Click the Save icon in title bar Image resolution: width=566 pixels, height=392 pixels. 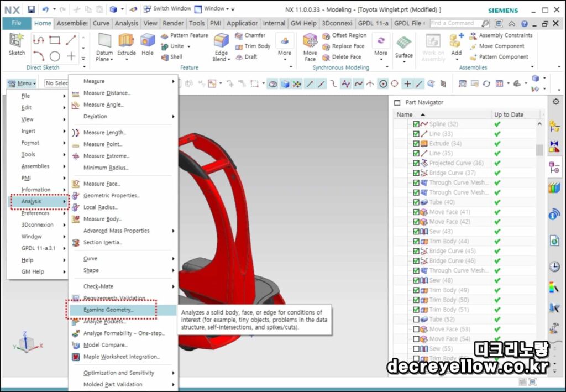click(31, 9)
